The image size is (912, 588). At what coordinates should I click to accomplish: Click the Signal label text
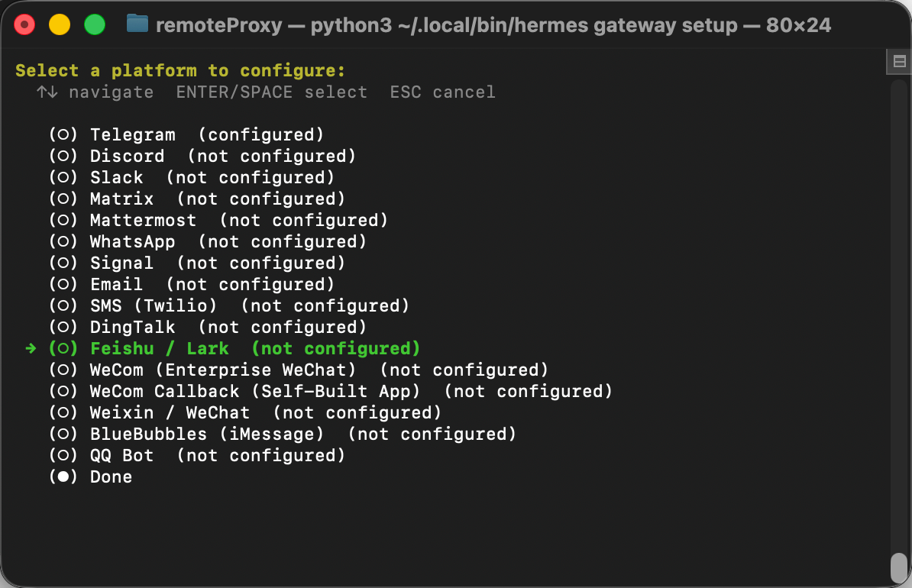click(122, 263)
